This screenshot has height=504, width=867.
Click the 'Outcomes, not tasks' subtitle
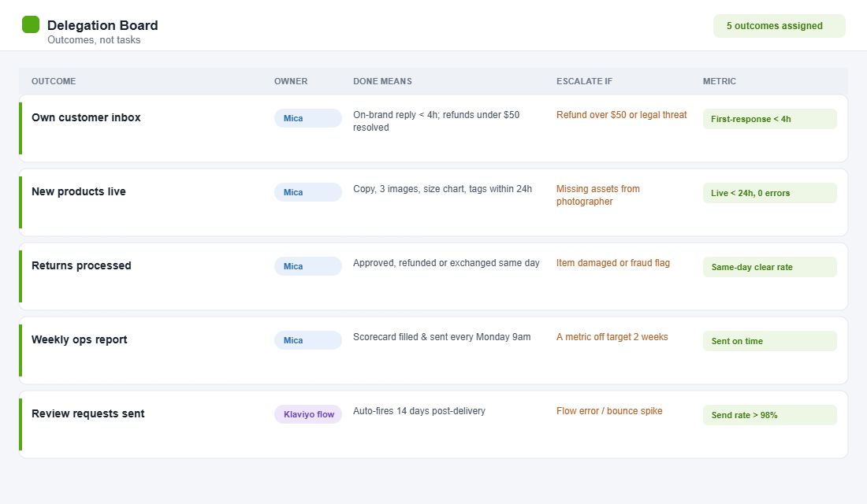94,40
